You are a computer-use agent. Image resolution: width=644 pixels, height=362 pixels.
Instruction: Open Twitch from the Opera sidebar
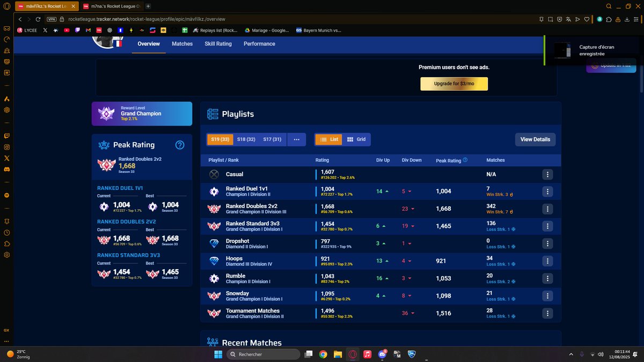coord(6,136)
